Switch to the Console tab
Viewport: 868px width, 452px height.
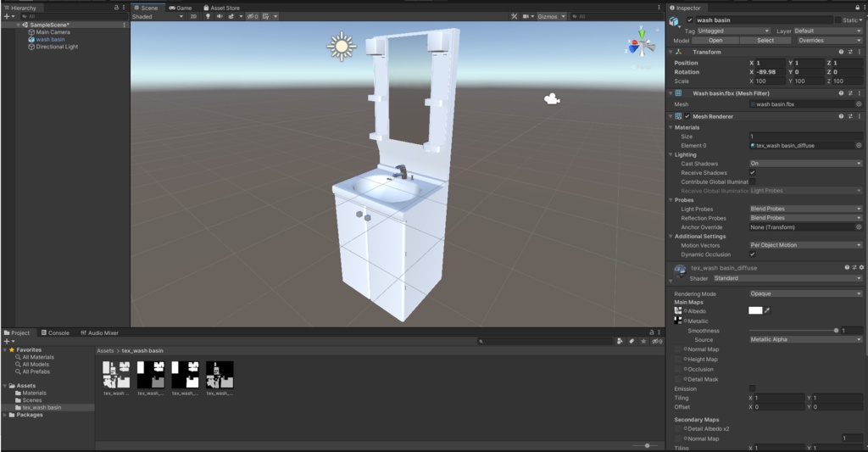(55, 333)
